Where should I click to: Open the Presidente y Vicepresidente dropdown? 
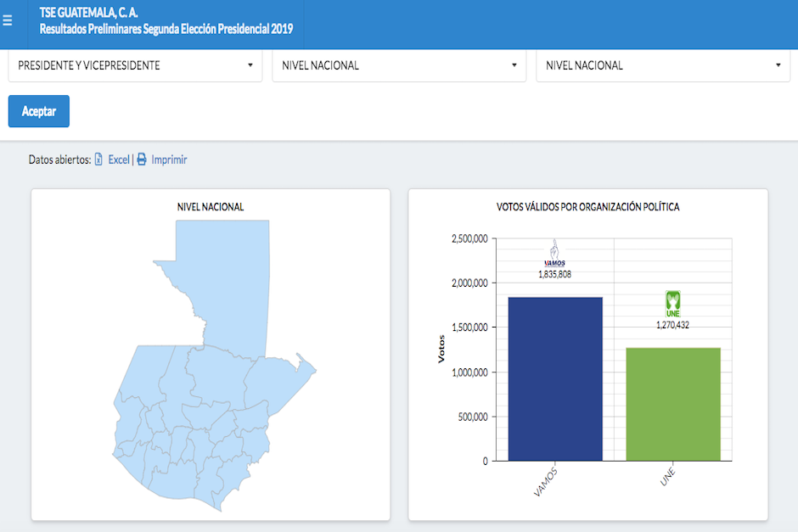(x=135, y=65)
